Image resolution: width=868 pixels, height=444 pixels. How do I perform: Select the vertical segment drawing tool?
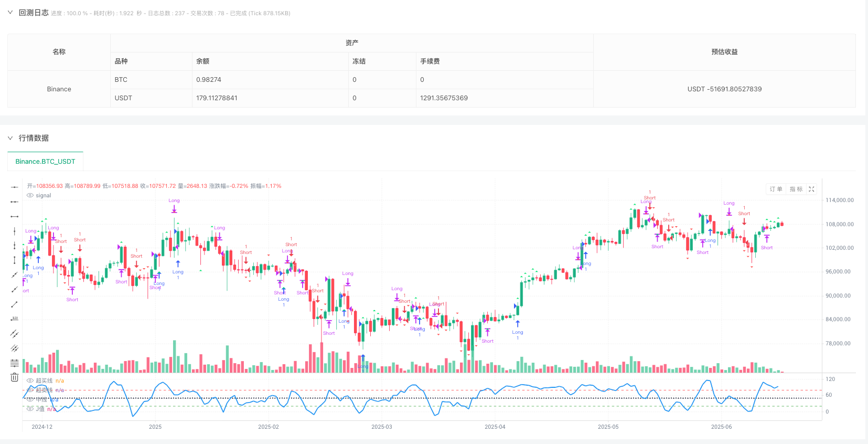[14, 260]
